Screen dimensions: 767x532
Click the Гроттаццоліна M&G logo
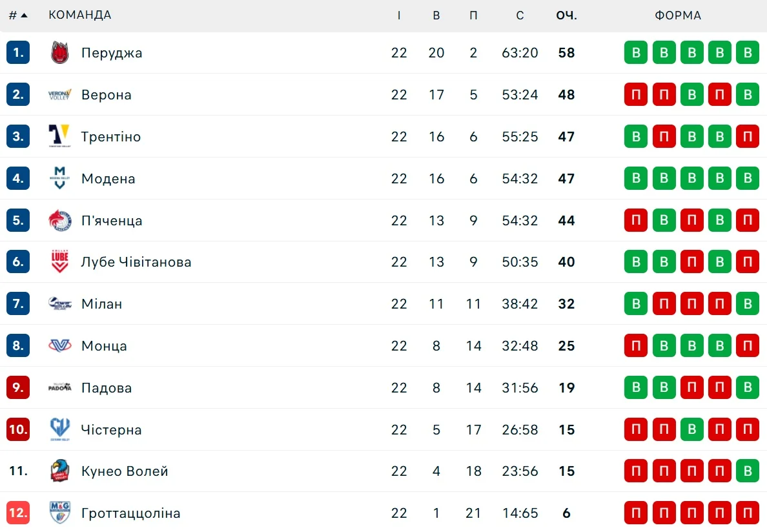click(x=59, y=513)
